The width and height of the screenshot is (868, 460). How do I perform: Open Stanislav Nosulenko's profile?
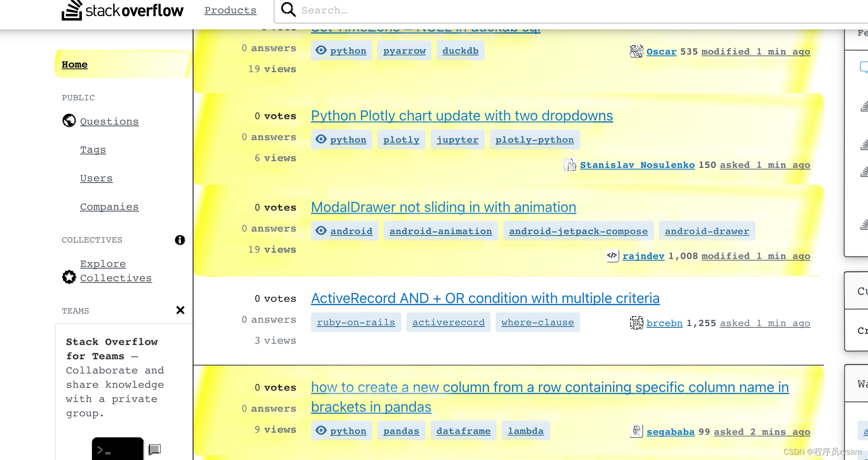638,165
